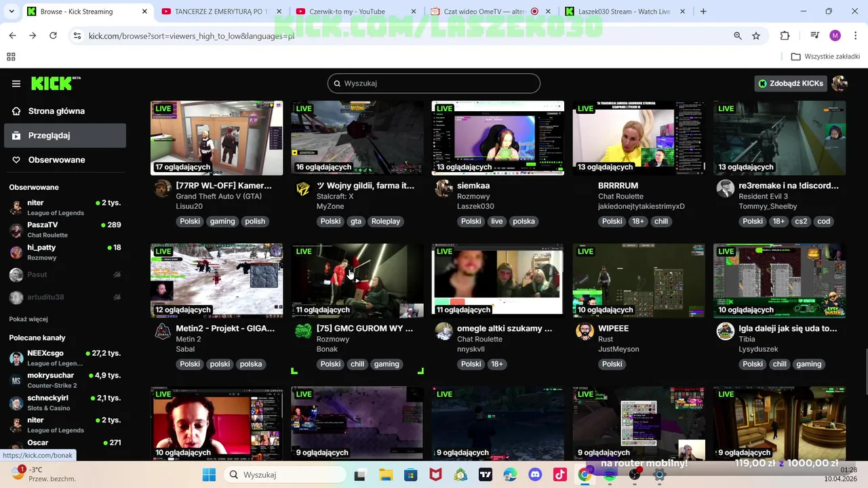Viewport: 868px width, 488px height.
Task: Open hi_patty followed channel
Action: (64, 252)
